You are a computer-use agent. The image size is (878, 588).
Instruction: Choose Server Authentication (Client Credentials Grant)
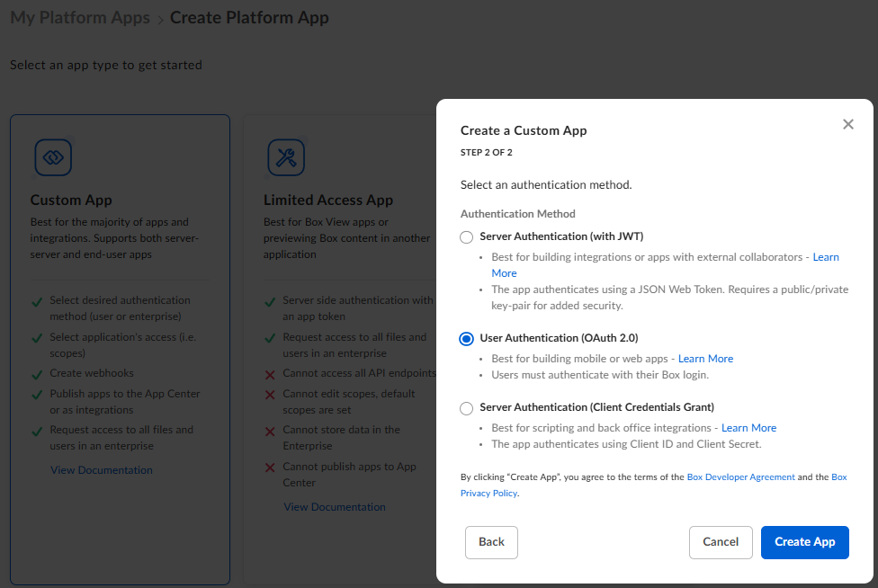click(x=466, y=408)
